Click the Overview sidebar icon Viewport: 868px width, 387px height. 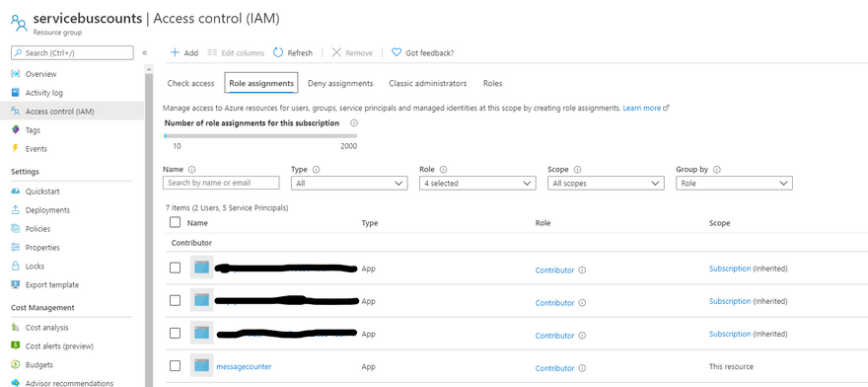pos(16,74)
